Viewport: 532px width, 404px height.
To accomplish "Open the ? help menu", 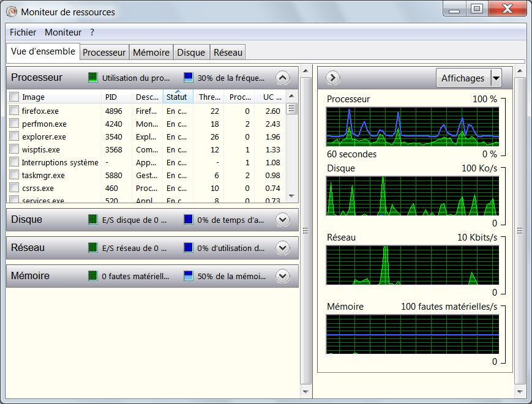I will coord(92,32).
